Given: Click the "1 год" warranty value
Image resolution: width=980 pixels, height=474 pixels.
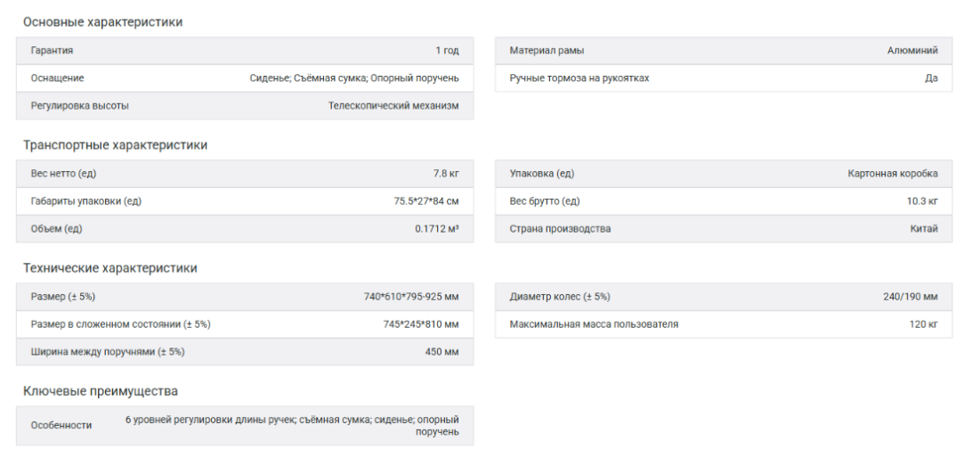Looking at the screenshot, I should click(x=447, y=51).
